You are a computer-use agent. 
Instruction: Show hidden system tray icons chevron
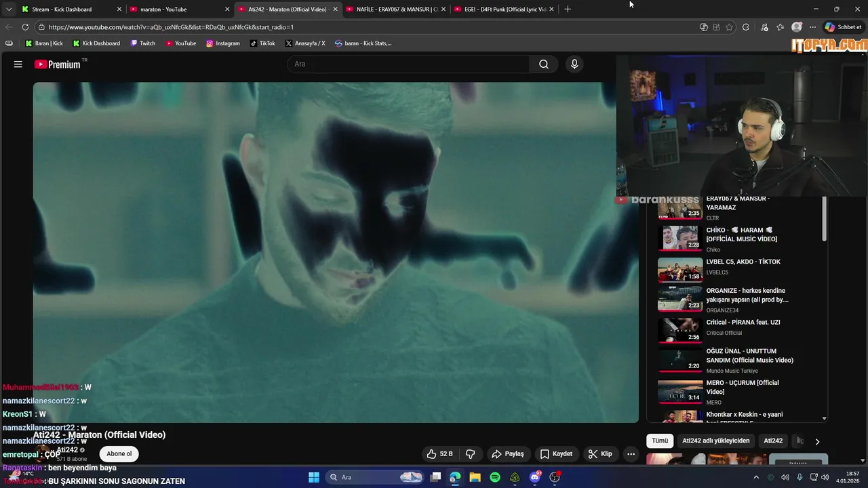pos(756,477)
